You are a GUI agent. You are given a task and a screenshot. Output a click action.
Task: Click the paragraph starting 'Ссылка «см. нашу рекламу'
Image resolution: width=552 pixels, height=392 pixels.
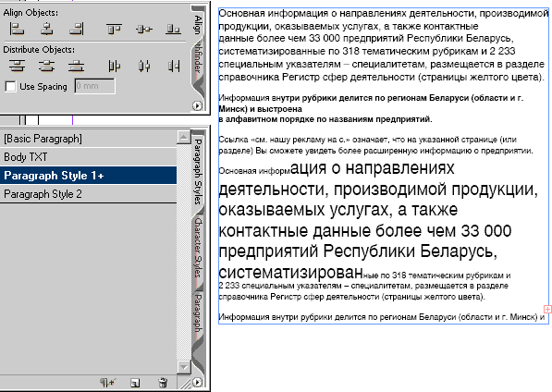[x=375, y=145]
